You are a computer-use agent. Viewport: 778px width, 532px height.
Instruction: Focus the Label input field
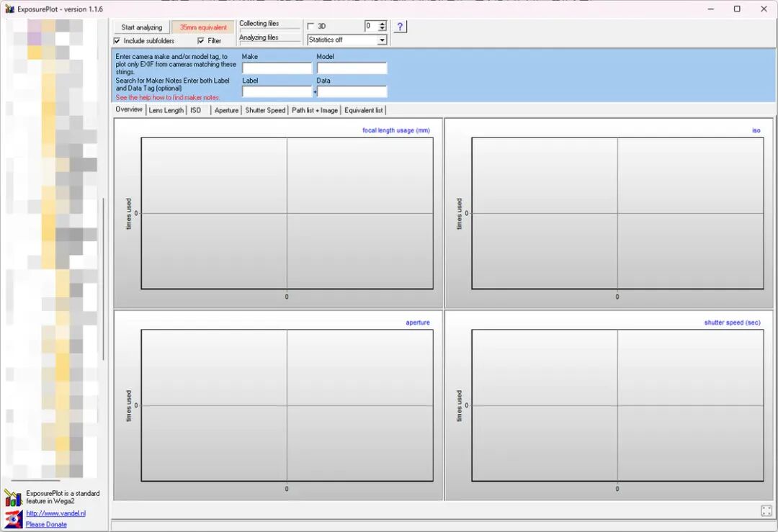pos(277,91)
